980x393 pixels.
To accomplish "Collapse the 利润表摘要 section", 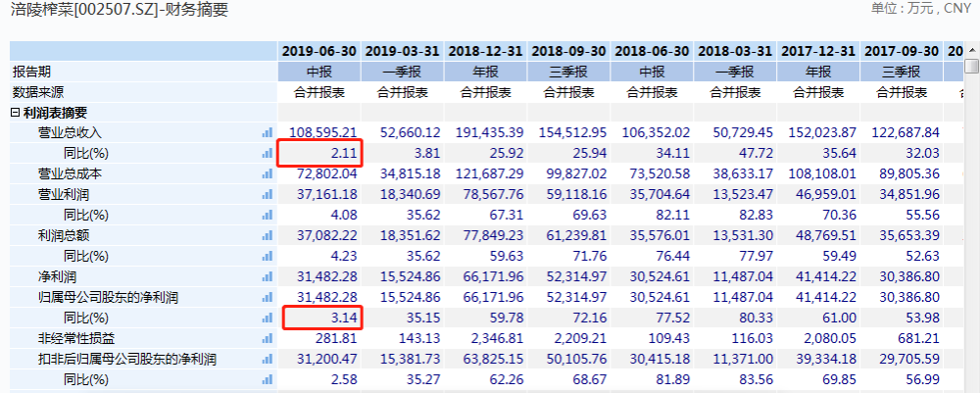I will pyautogui.click(x=15, y=113).
